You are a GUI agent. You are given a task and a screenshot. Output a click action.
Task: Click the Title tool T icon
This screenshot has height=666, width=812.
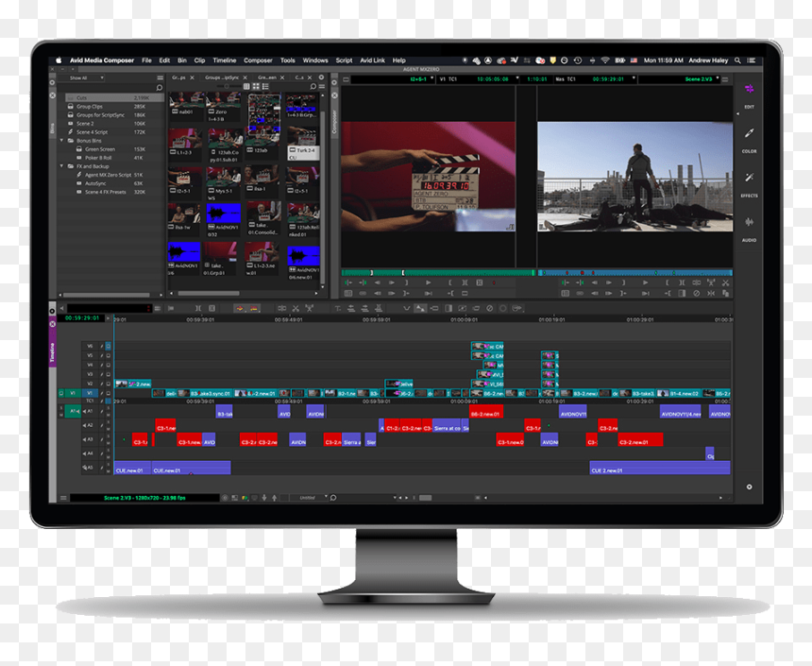tap(338, 308)
